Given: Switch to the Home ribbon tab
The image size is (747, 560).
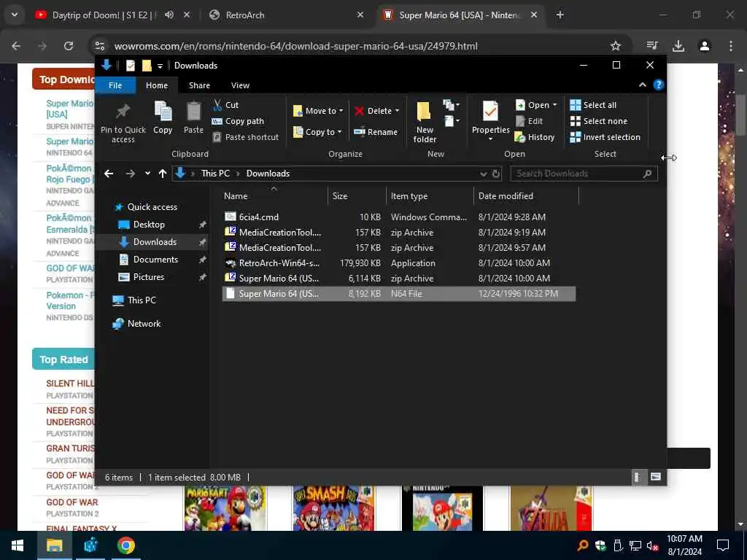Looking at the screenshot, I should click(157, 85).
